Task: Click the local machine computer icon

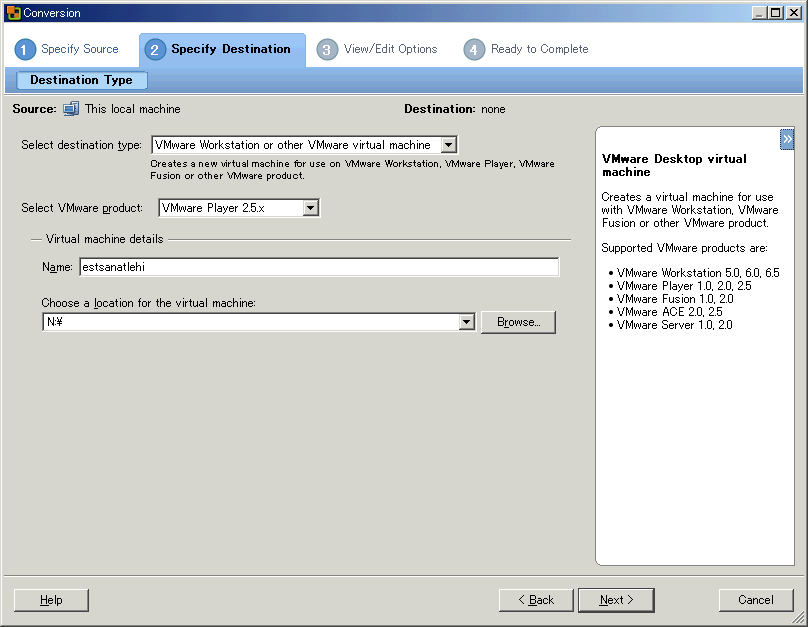Action: [71, 109]
